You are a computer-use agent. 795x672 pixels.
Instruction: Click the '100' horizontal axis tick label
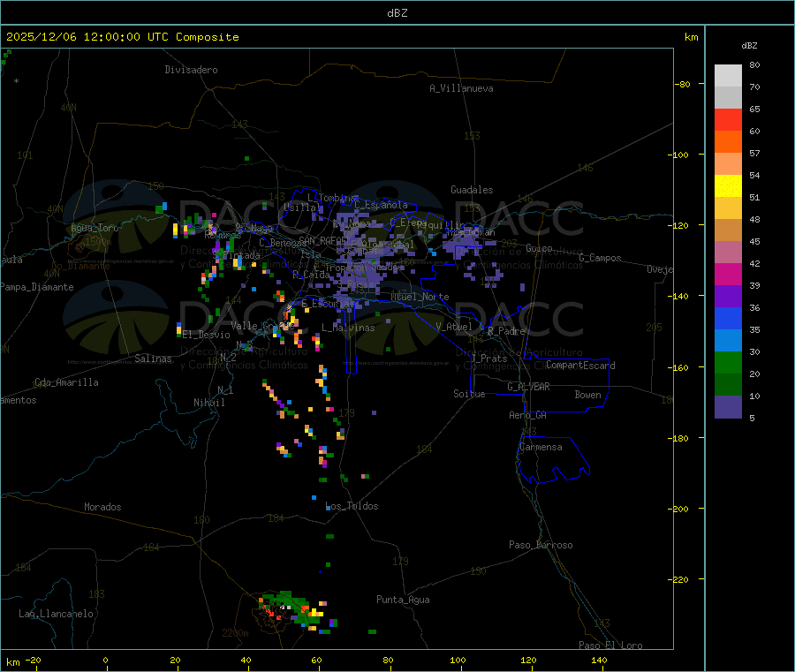458,660
